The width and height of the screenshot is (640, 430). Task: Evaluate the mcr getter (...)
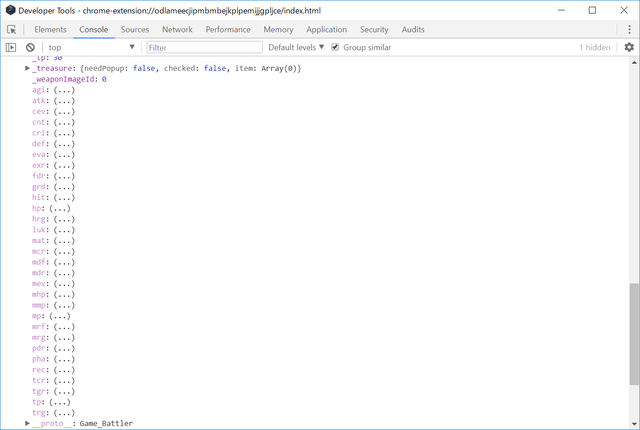tap(64, 251)
